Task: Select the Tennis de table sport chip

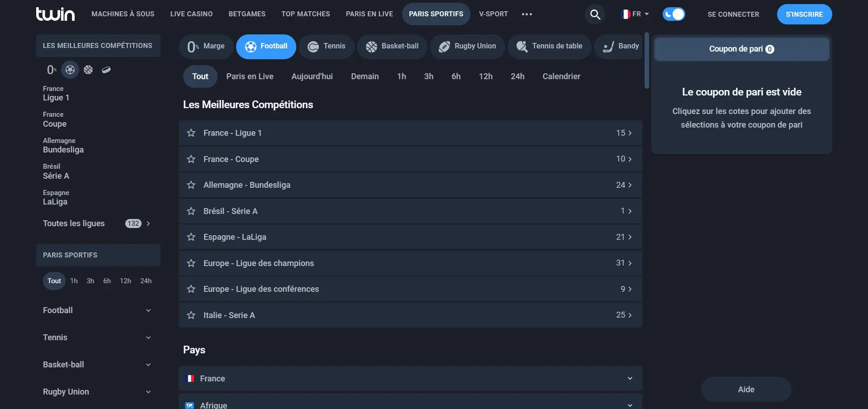Action: [549, 47]
